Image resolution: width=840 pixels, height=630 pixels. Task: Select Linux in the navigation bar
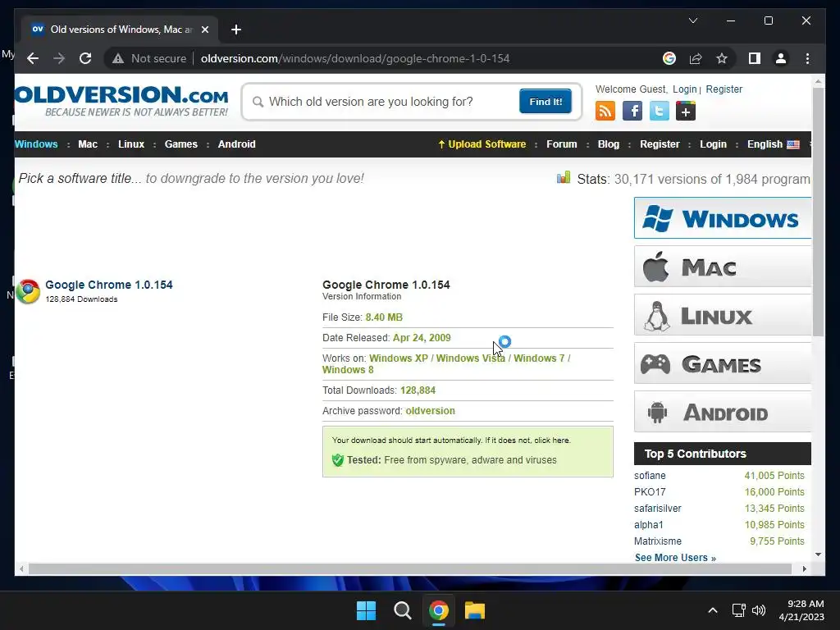pyautogui.click(x=131, y=144)
